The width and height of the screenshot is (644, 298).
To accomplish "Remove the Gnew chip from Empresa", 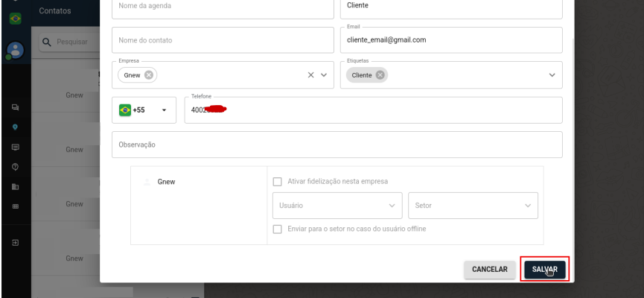I will (149, 75).
